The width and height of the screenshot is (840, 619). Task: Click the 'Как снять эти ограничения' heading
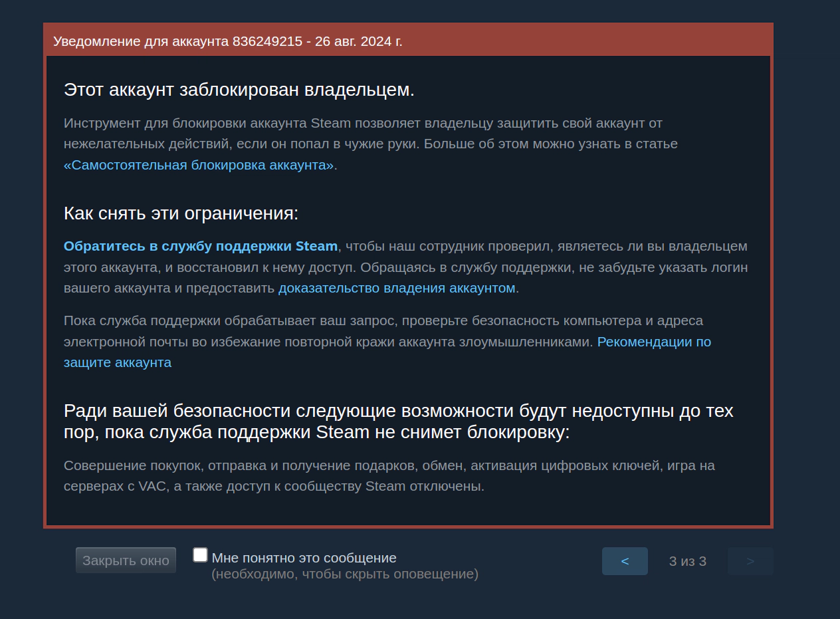pyautogui.click(x=181, y=213)
